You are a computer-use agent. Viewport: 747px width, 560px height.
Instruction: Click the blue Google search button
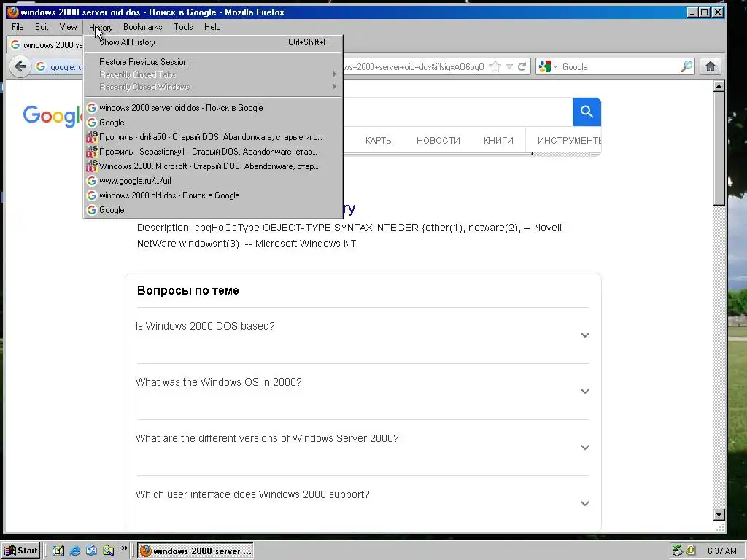(x=587, y=112)
